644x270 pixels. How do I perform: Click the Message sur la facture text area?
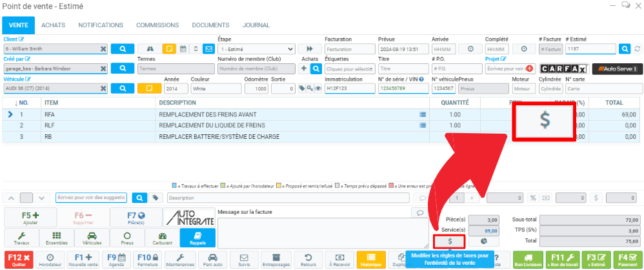pos(320,231)
